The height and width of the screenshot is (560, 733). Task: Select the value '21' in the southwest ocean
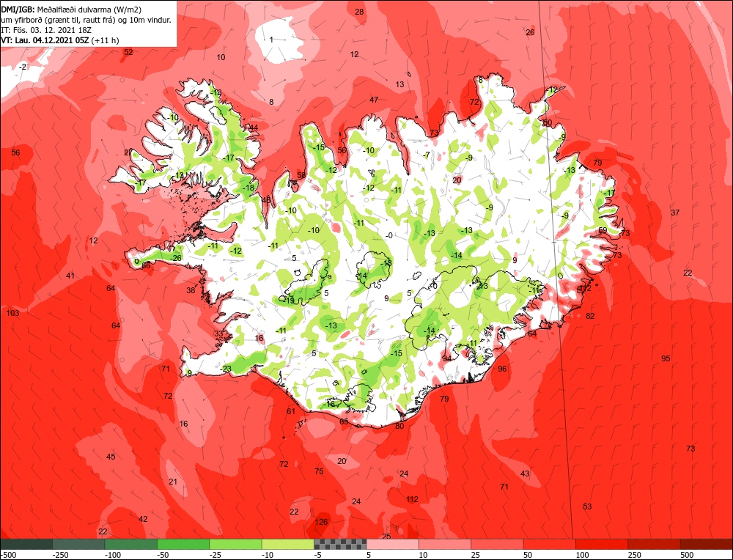173,482
